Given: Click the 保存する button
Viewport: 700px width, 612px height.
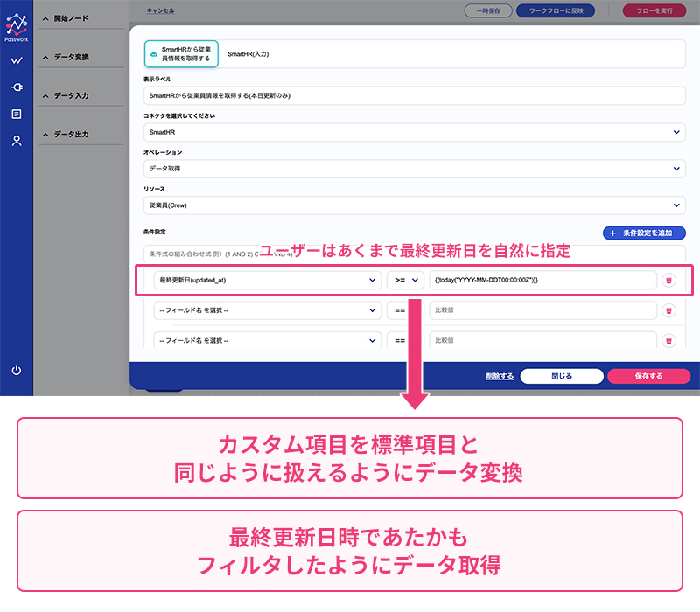Looking at the screenshot, I should point(648,376).
